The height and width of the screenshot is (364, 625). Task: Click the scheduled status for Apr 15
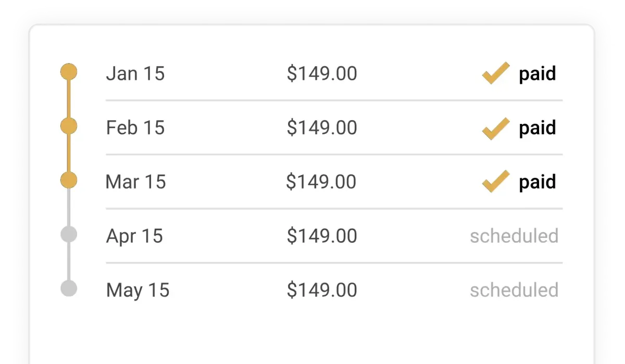(514, 236)
